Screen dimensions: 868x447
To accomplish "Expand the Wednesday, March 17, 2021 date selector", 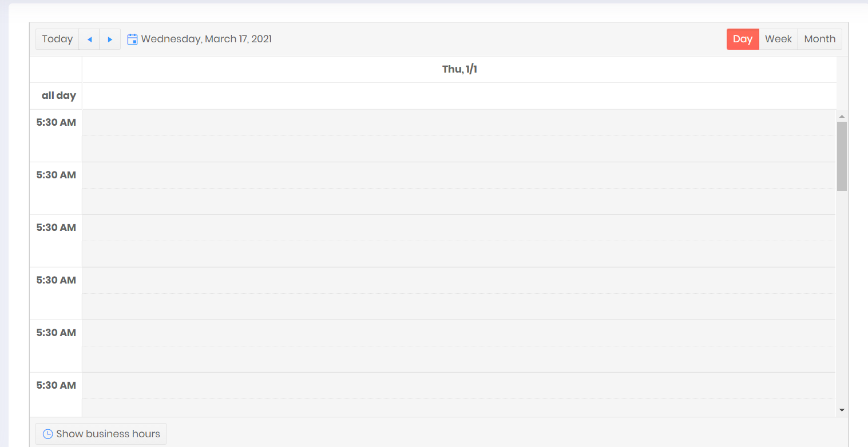I will (x=207, y=39).
